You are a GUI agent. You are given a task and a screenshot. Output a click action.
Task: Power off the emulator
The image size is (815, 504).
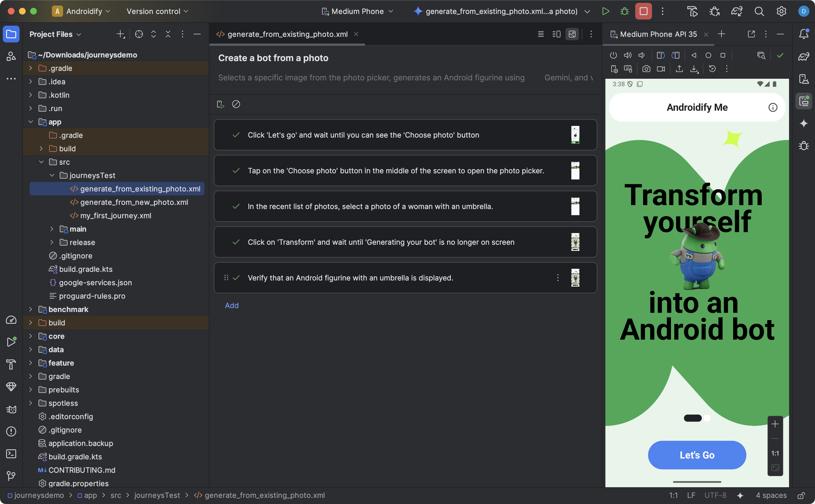[614, 55]
